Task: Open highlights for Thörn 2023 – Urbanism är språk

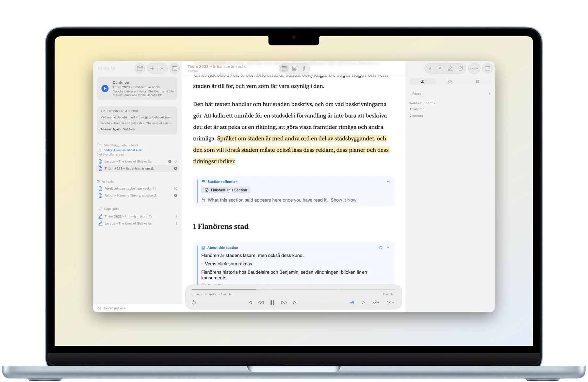Action: (137, 216)
